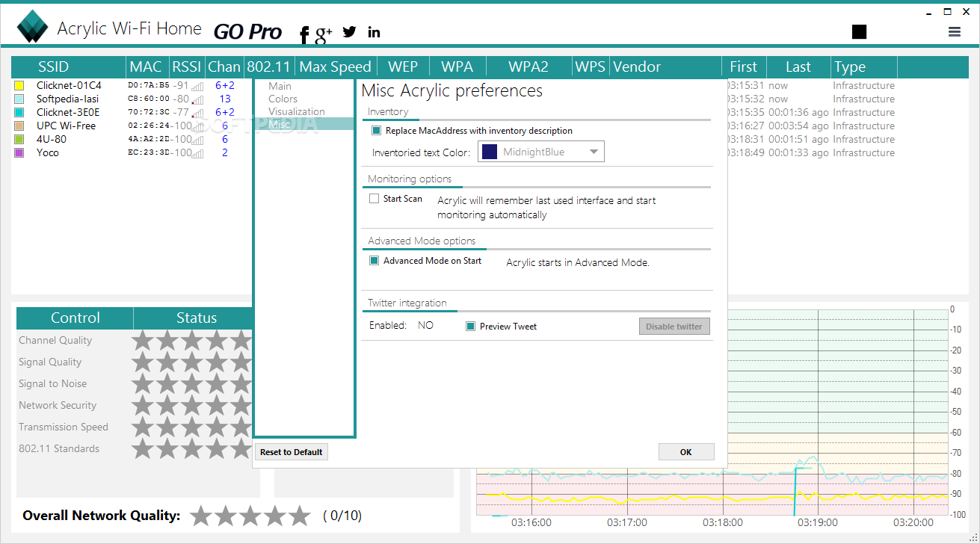Click the yellow Clicknet-01C4 color box
Image resolution: width=980 pixels, height=544 pixels.
19,86
